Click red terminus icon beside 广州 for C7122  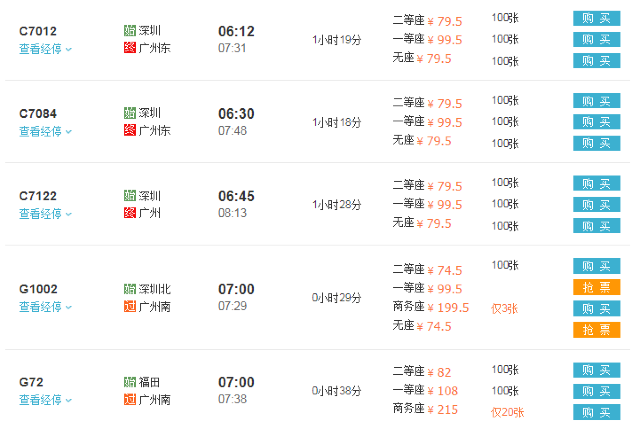click(130, 213)
